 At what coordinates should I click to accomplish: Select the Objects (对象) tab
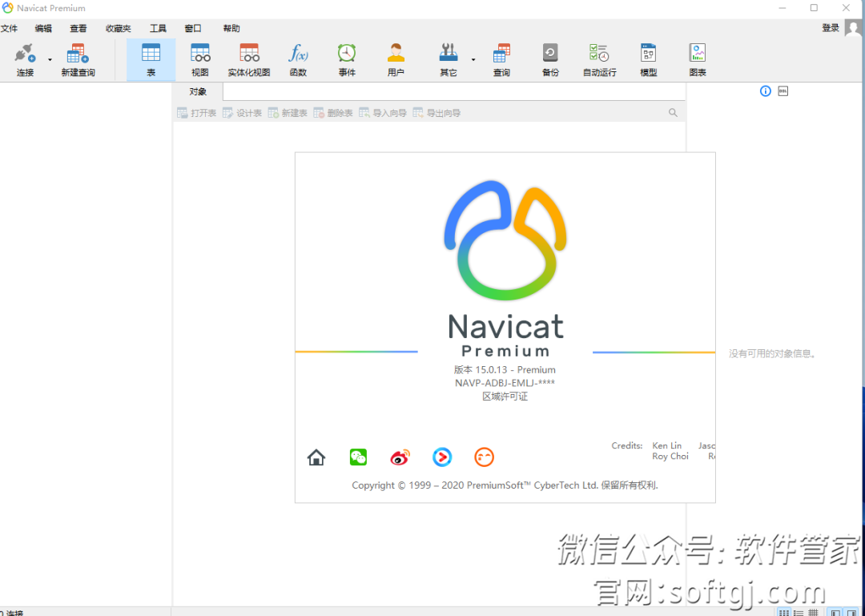(x=198, y=91)
